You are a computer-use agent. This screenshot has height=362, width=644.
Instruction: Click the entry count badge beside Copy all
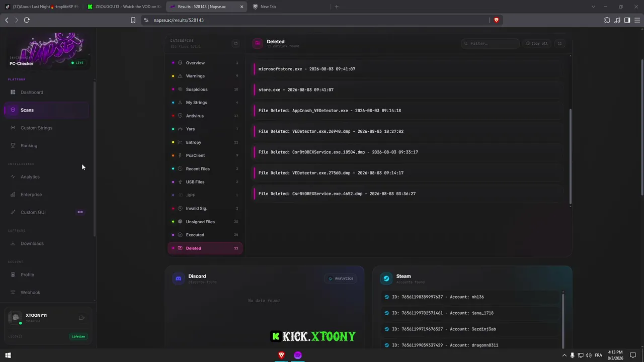[x=559, y=44]
